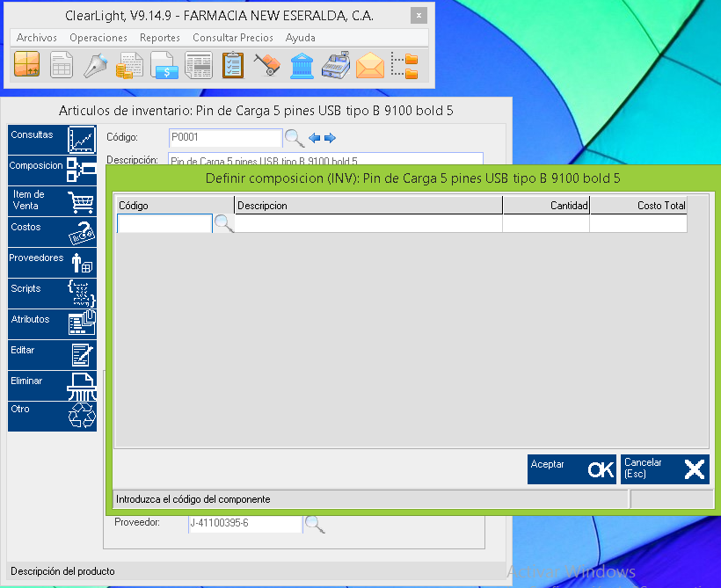The image size is (721, 588).
Task: Open the Costos sidebar button
Action: point(52,232)
